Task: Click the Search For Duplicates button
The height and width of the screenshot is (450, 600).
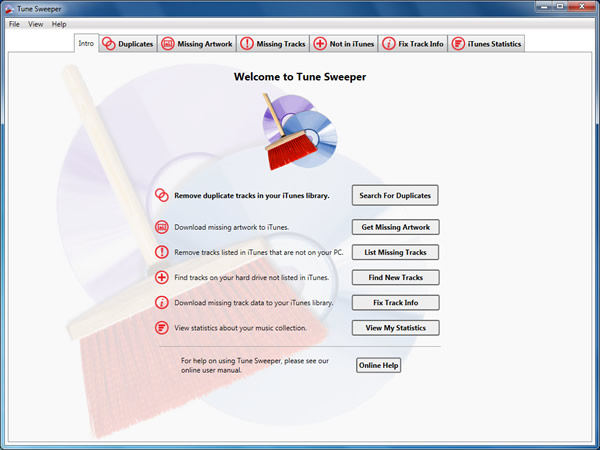Action: coord(395,196)
